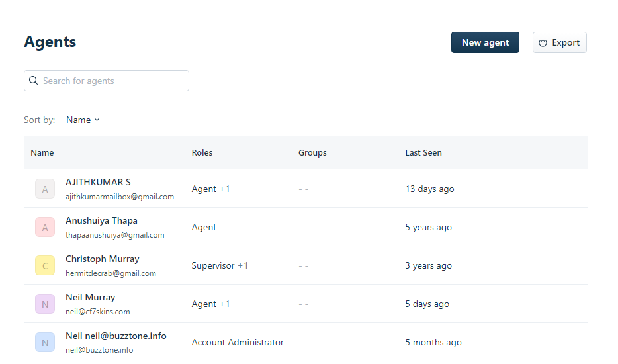This screenshot has height=364, width=618.
Task: Click the Export button
Action: pyautogui.click(x=559, y=42)
